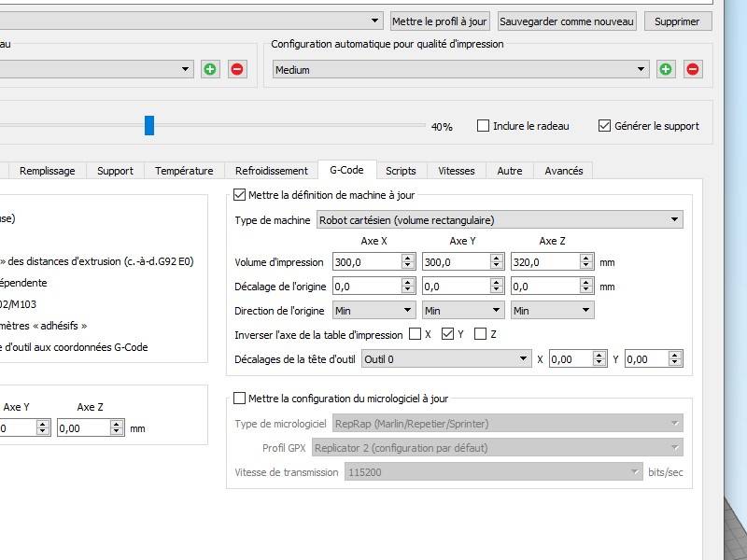Open Type de machine dropdown

(x=500, y=220)
